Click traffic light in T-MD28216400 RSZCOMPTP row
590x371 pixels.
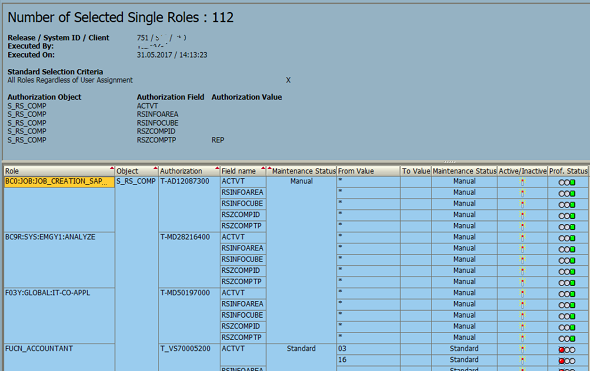pyautogui.click(x=567, y=283)
